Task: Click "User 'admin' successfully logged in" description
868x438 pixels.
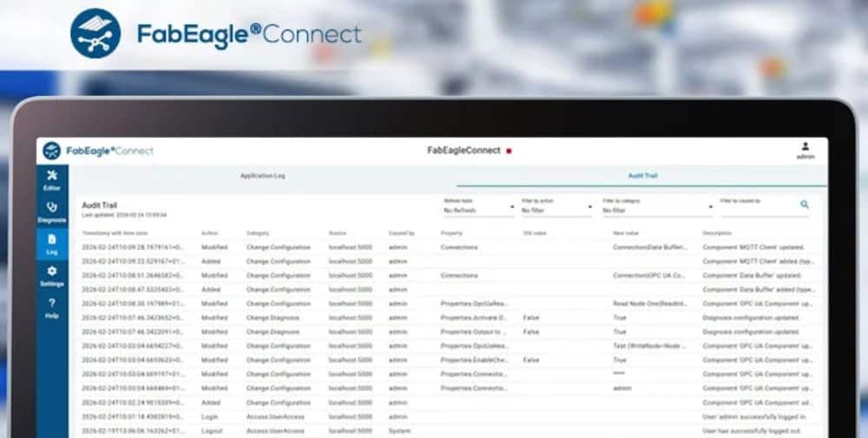Action: 754,416
